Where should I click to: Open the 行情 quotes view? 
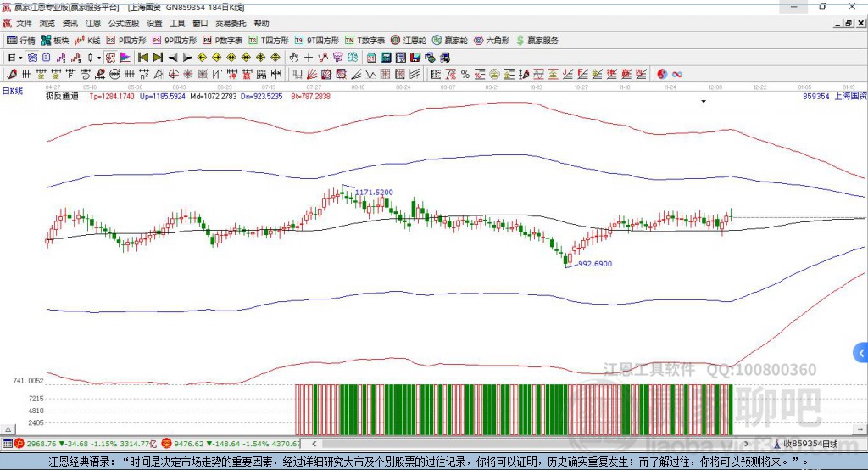[21, 40]
